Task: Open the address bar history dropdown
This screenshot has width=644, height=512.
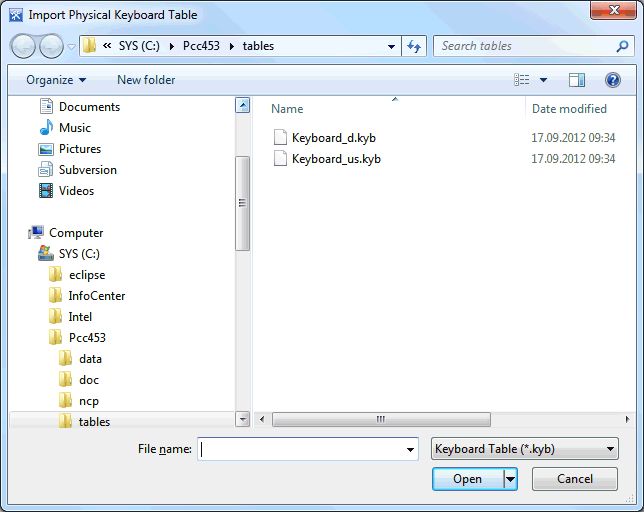Action: 392,46
